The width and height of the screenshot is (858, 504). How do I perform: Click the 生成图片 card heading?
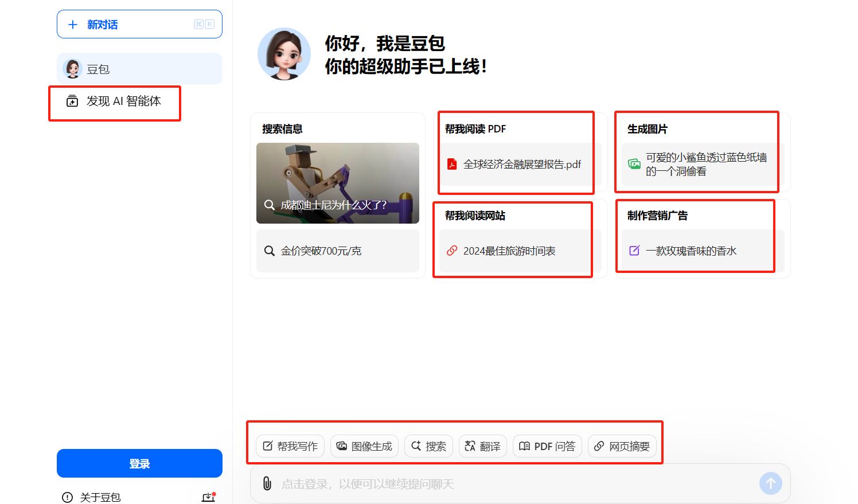pos(648,129)
